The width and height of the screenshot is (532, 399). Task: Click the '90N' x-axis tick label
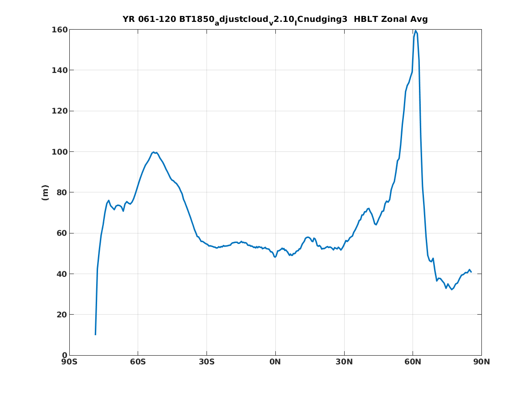pyautogui.click(x=481, y=362)
